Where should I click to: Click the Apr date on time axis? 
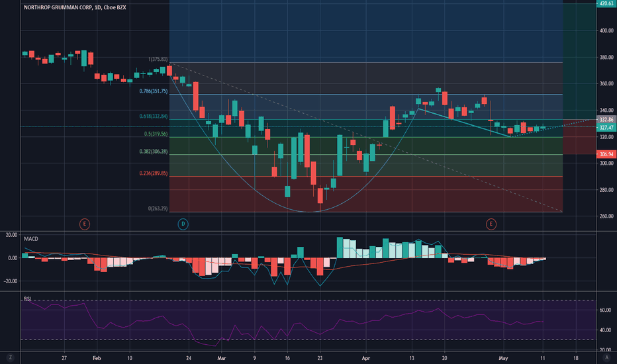366,358
